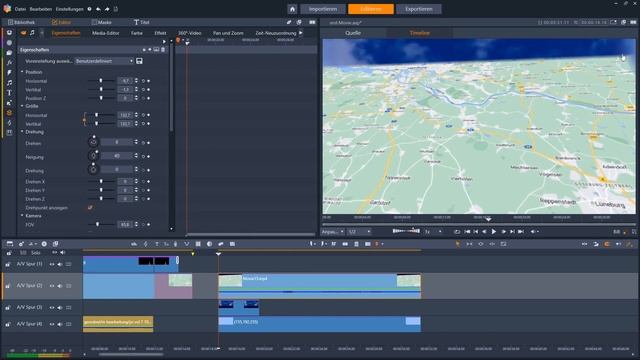This screenshot has height=360, width=640.
Task: Click the Position Horizontal slider
Action: tap(101, 81)
